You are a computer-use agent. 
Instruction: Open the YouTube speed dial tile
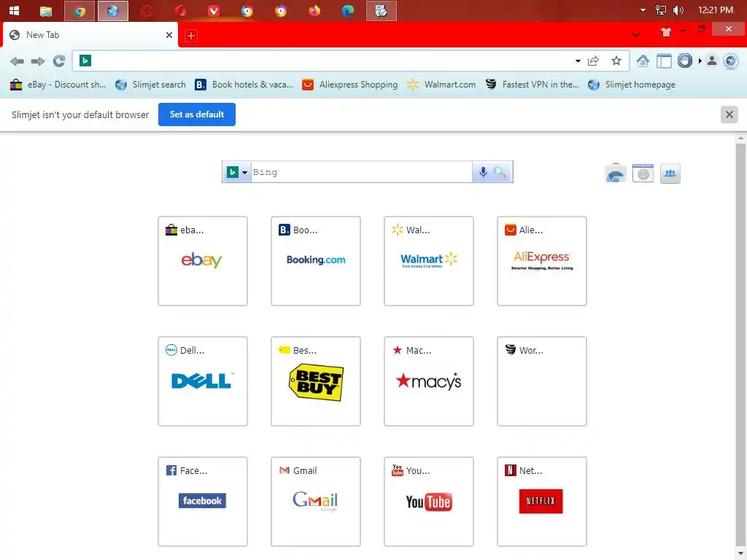(429, 502)
